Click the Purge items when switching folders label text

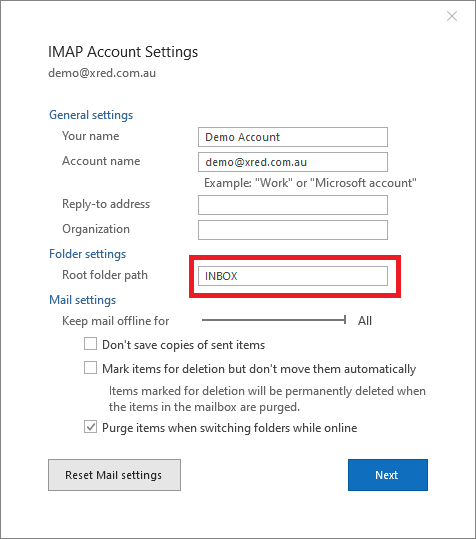[x=230, y=428]
